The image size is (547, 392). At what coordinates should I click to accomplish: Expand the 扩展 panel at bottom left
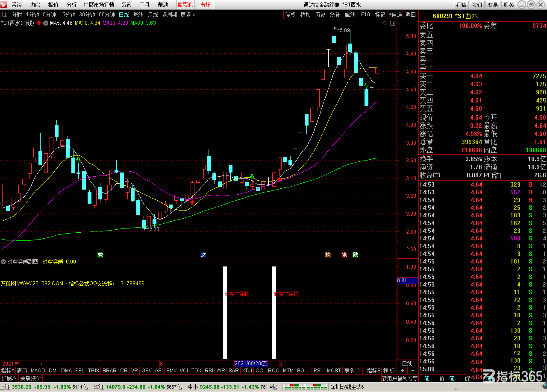tap(9, 378)
